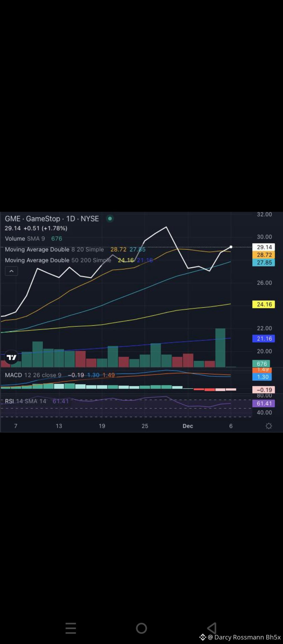The width and height of the screenshot is (283, 644).
Task: Select the RSI 14 SMA 14 legend
Action: click(25, 401)
